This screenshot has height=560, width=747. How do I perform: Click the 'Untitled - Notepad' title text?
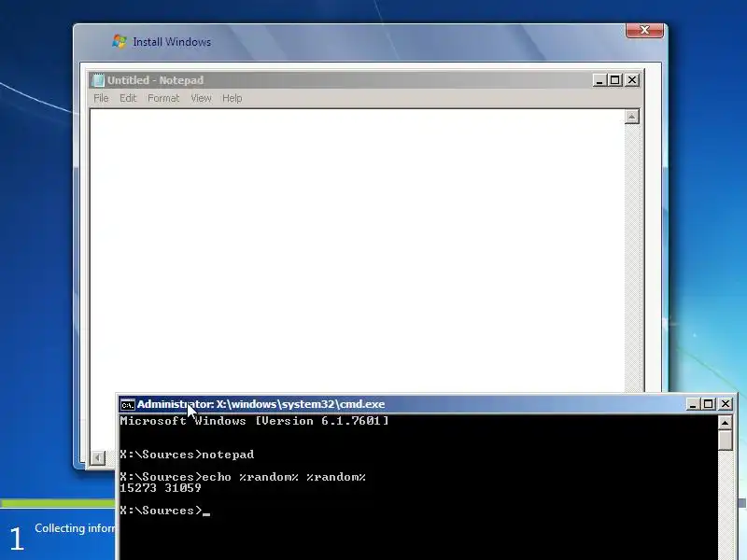[155, 80]
